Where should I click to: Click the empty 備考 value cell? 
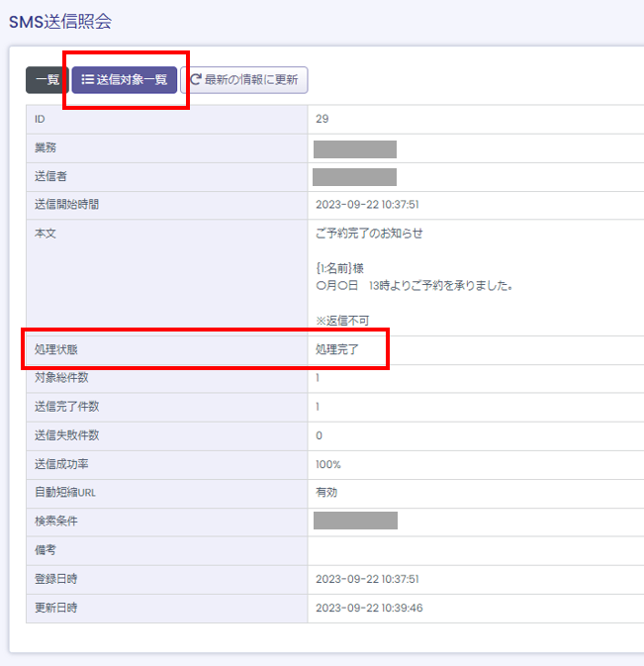pos(475,550)
